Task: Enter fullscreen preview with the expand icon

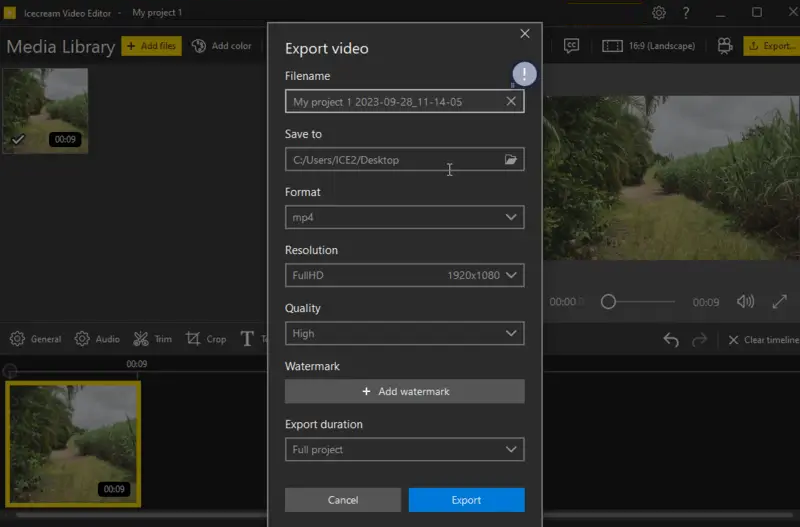Action: point(780,301)
